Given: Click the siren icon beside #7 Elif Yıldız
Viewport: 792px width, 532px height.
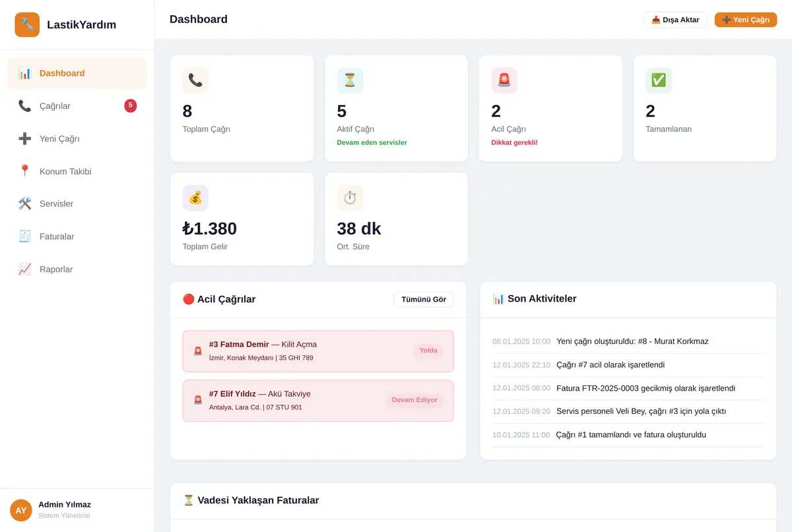Looking at the screenshot, I should click(x=198, y=401).
